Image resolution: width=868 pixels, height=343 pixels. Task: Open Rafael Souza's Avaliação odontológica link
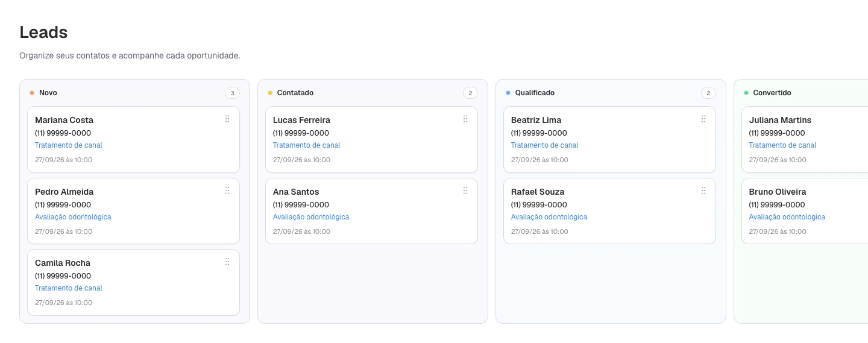pyautogui.click(x=549, y=217)
